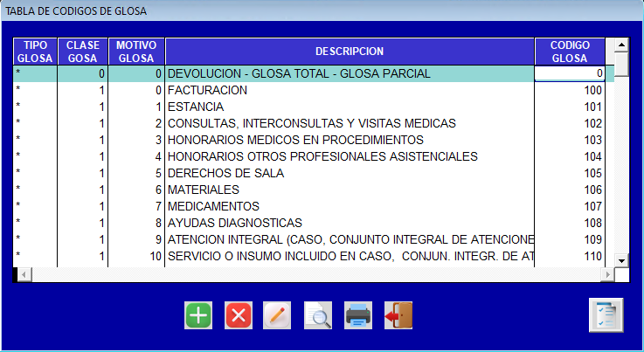Image resolution: width=644 pixels, height=352 pixels.
Task: Click the clase cell in ESTANCIA row
Action: coord(82,107)
